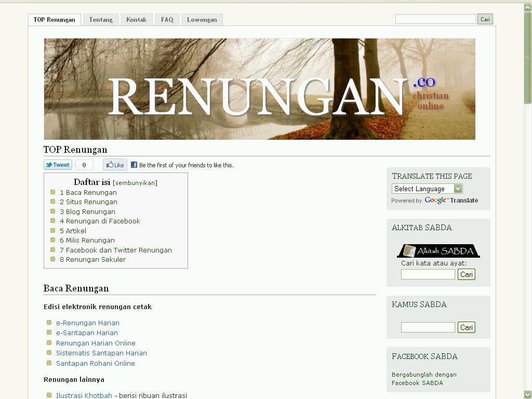Click the Alkitab verse search input

[x=428, y=274]
